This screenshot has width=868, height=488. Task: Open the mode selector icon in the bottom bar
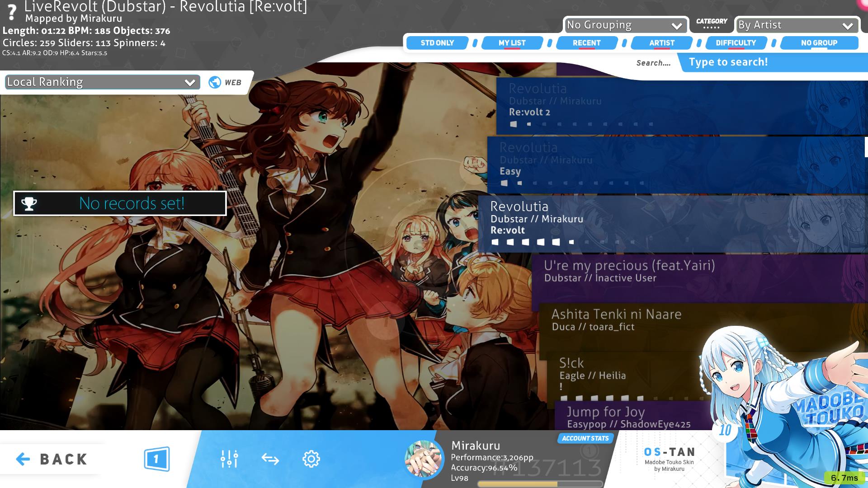(x=157, y=459)
